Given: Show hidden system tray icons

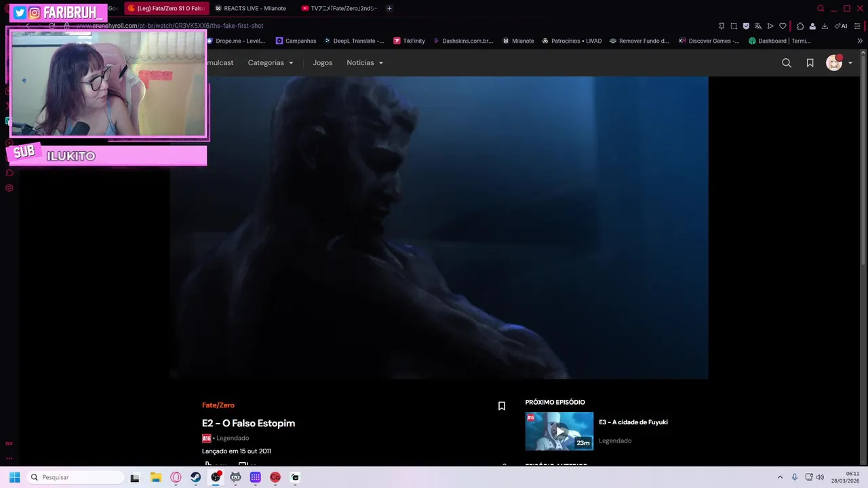Looking at the screenshot, I should pos(780,477).
